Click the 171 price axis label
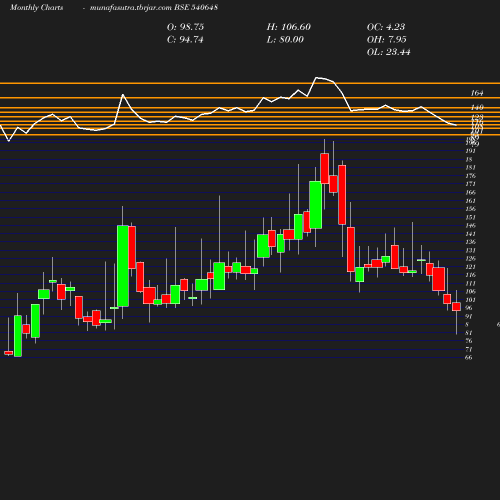Image resolution: width=500 pixels, height=500 pixels. click(x=471, y=184)
